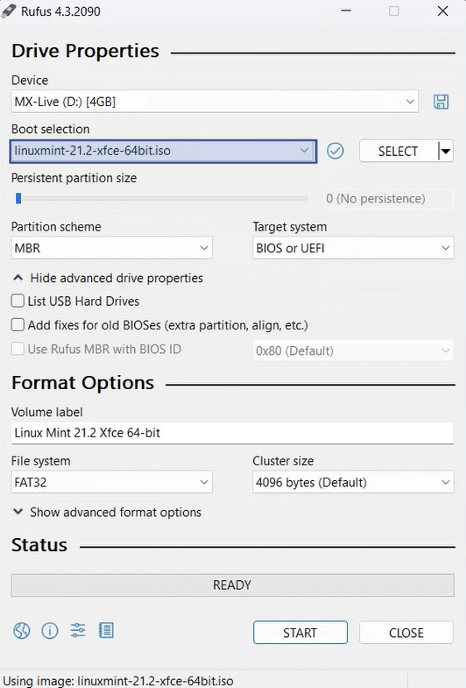Image resolution: width=466 pixels, height=688 pixels.
Task: Minimize the Rufus window
Action: [x=346, y=11]
